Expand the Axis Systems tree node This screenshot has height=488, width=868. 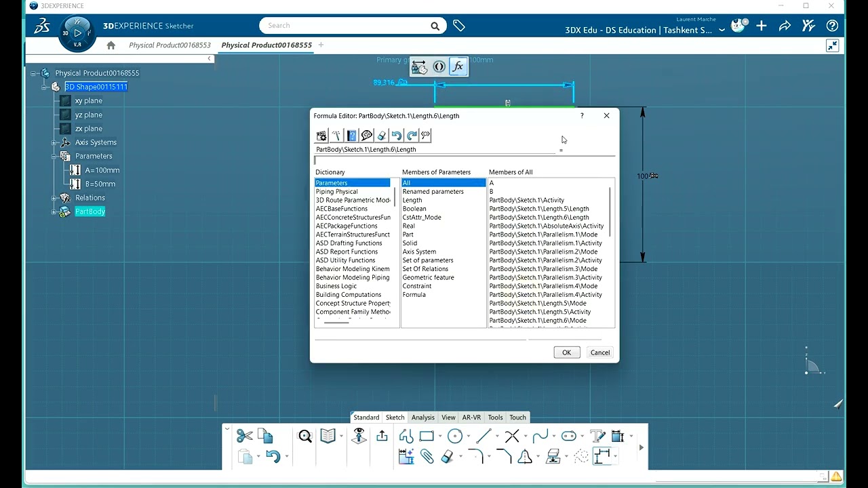coord(54,142)
